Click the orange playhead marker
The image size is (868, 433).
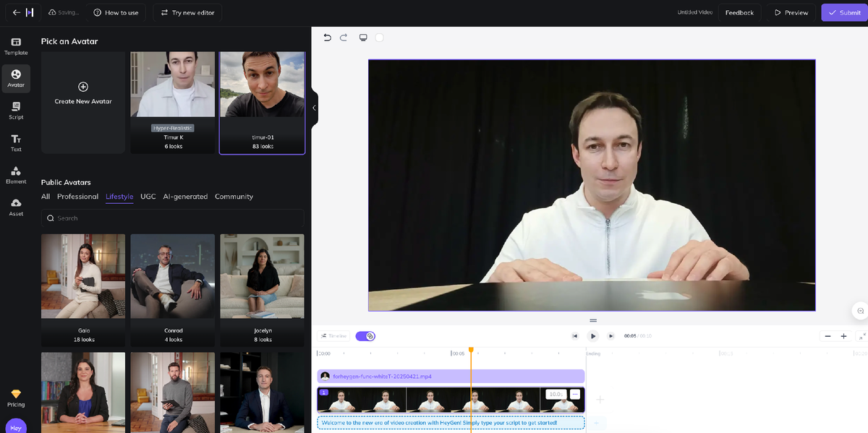pos(471,350)
